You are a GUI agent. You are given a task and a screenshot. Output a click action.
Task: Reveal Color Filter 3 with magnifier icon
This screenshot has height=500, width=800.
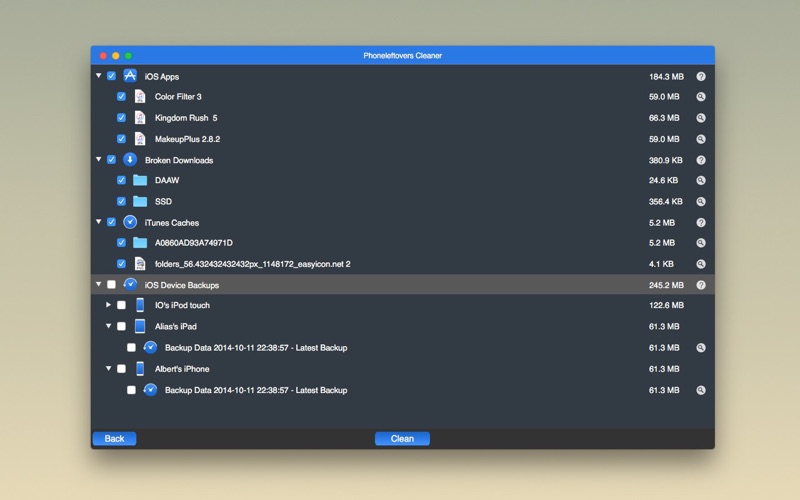click(x=701, y=96)
